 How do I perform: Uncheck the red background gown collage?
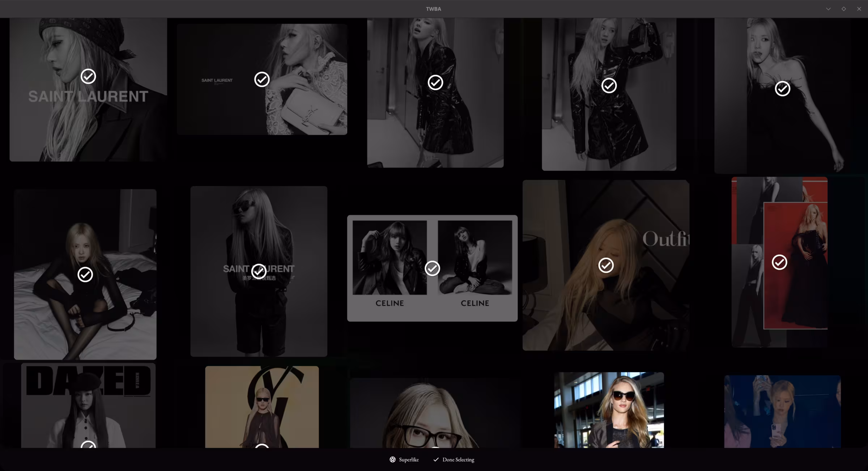click(x=779, y=262)
